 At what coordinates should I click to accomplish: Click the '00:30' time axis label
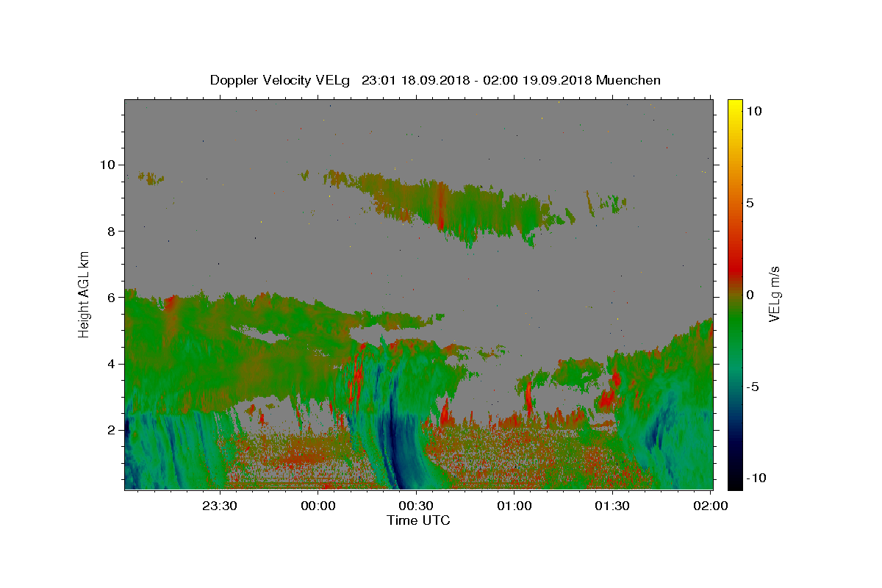(417, 506)
